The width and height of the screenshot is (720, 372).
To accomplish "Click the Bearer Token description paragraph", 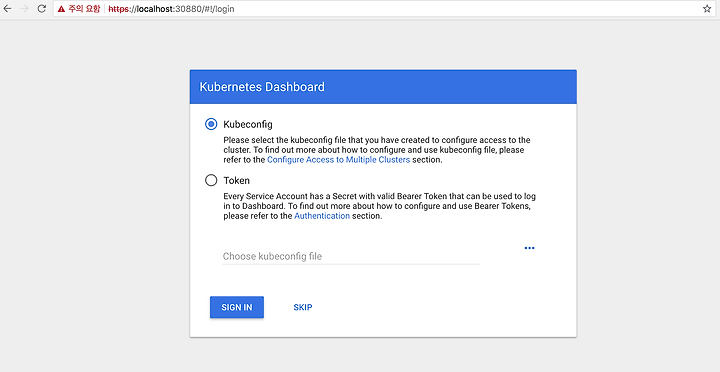I will point(380,206).
